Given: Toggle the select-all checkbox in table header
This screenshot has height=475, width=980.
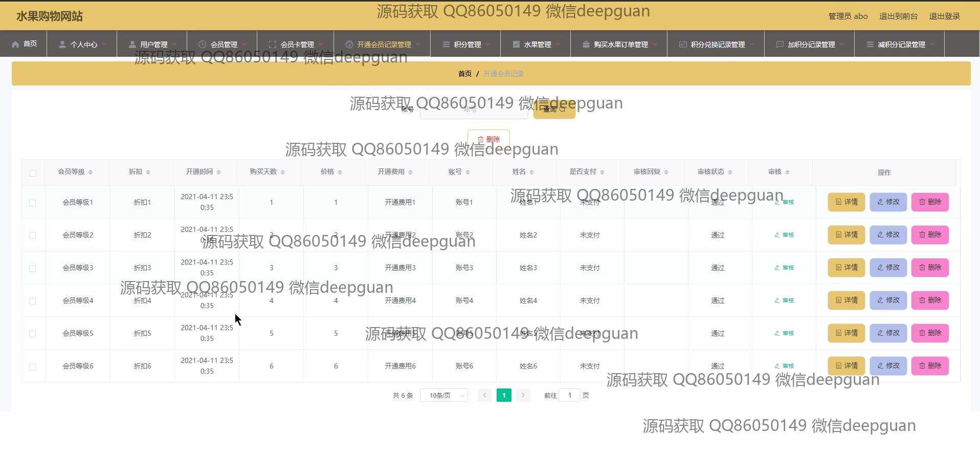Looking at the screenshot, I should [x=33, y=173].
